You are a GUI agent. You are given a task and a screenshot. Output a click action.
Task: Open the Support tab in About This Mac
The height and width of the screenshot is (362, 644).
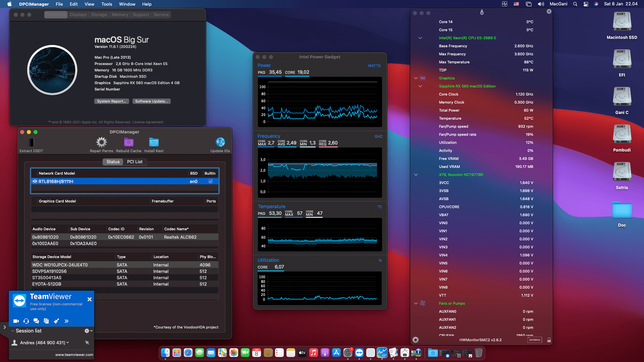click(x=141, y=15)
